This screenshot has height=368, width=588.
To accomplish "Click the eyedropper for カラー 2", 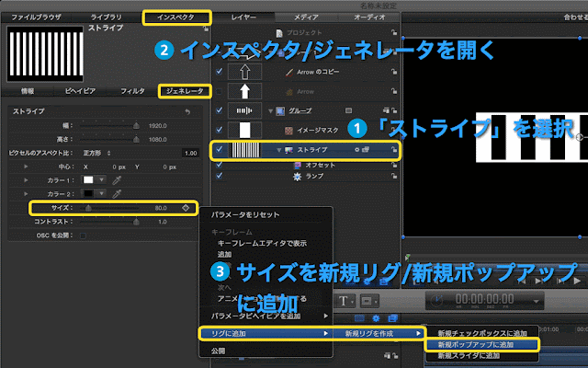I will [x=117, y=194].
